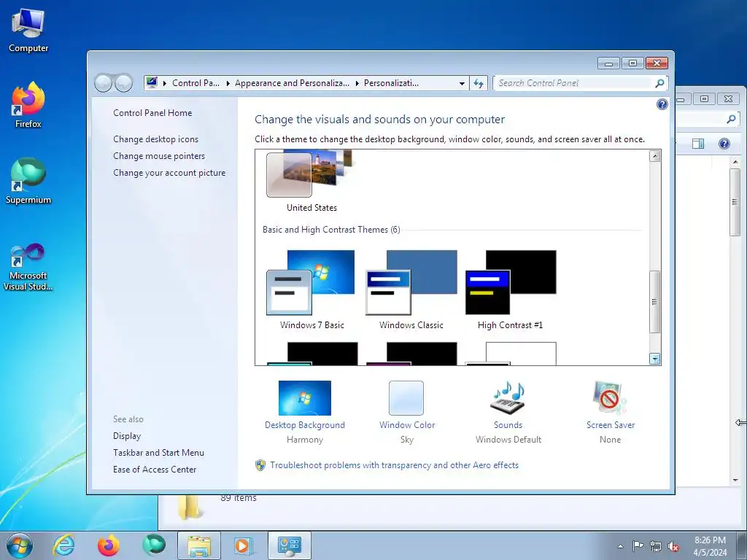Show hidden system tray icons
The height and width of the screenshot is (560, 747).
pos(620,546)
